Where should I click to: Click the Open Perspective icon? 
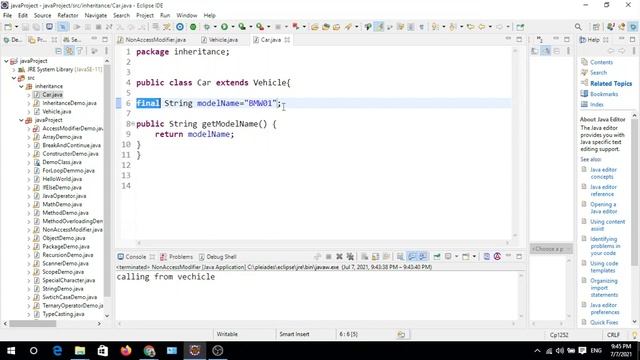click(596, 27)
